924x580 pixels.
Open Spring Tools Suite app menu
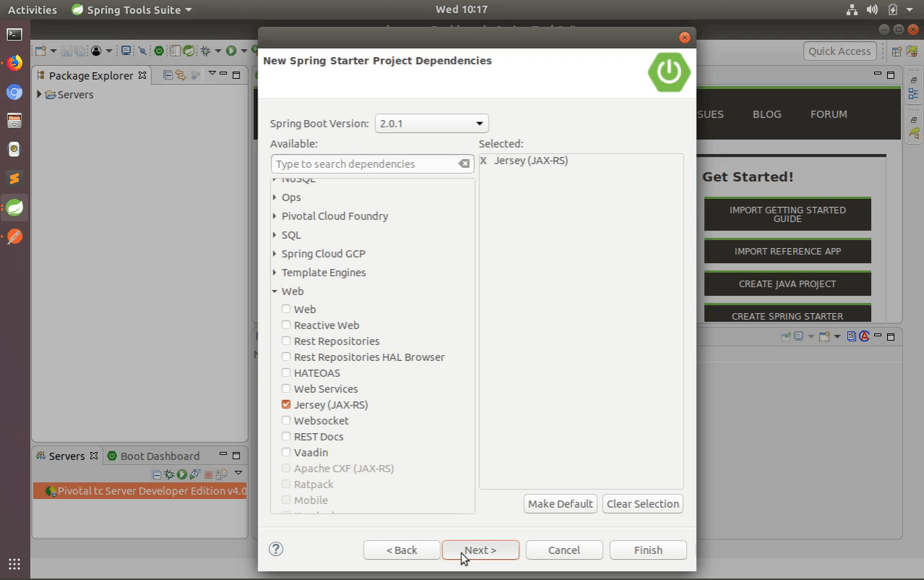(x=132, y=9)
